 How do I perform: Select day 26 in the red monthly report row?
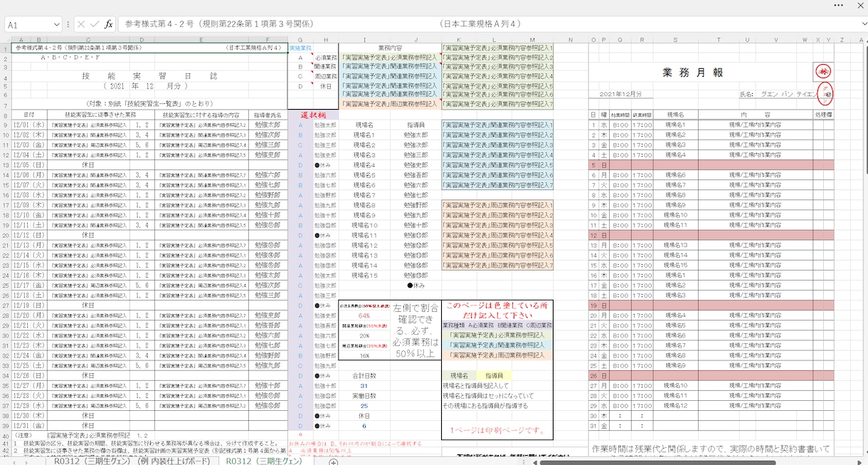pyautogui.click(x=593, y=375)
